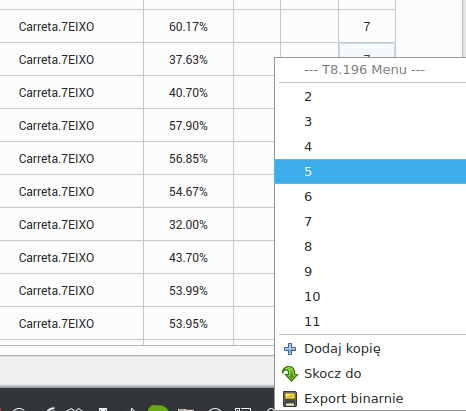Click the green arrow icon beside Skocz do

click(290, 374)
